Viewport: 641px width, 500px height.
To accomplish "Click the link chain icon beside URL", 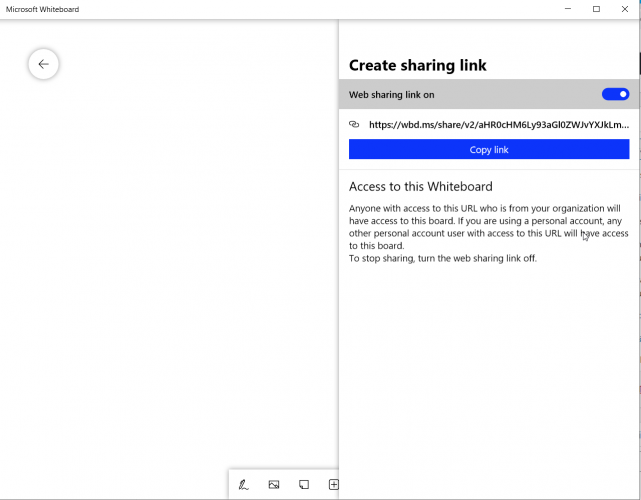I will [x=354, y=124].
